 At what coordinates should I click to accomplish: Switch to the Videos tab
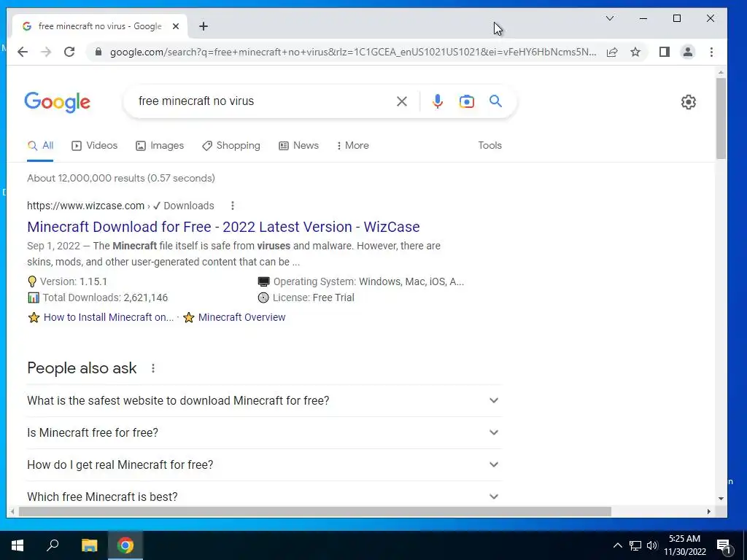click(x=94, y=146)
